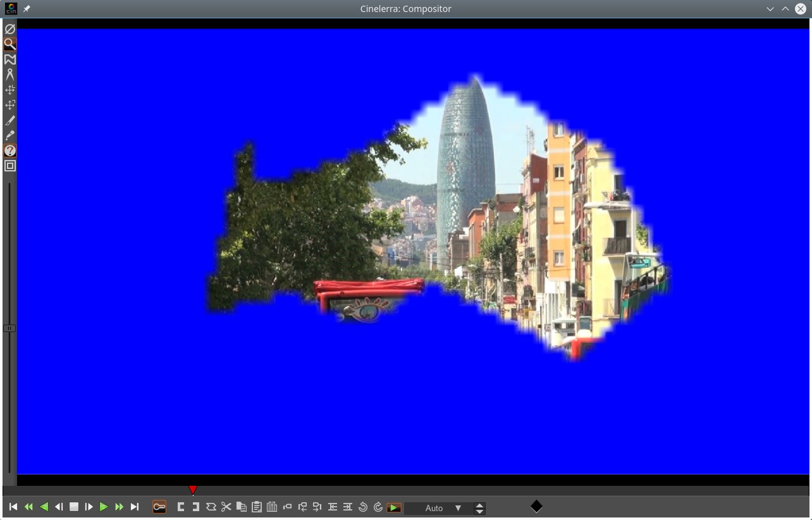
Task: Toggle the Protect video key button
Action: pyautogui.click(x=159, y=507)
